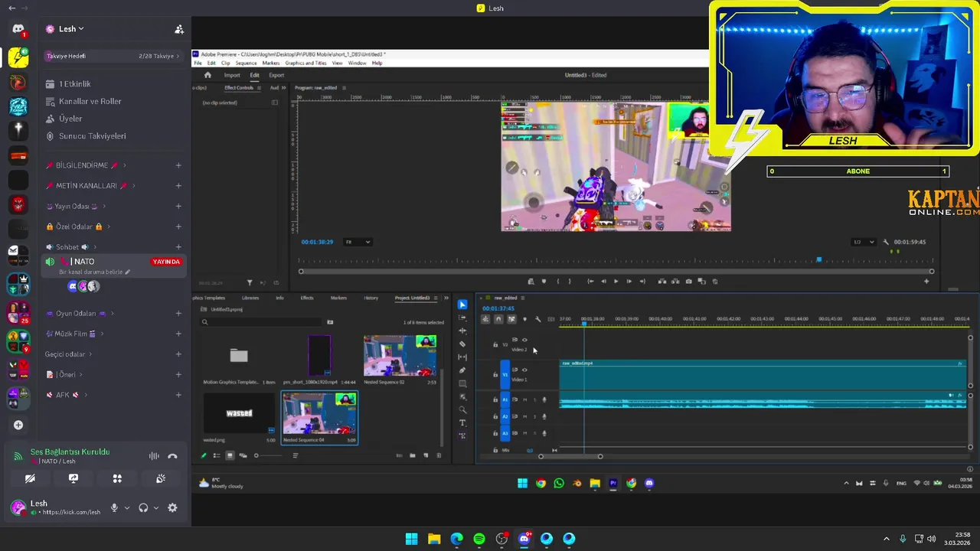This screenshot has height=551, width=980.
Task: Click Export Frame camera icon
Action: tap(688, 281)
